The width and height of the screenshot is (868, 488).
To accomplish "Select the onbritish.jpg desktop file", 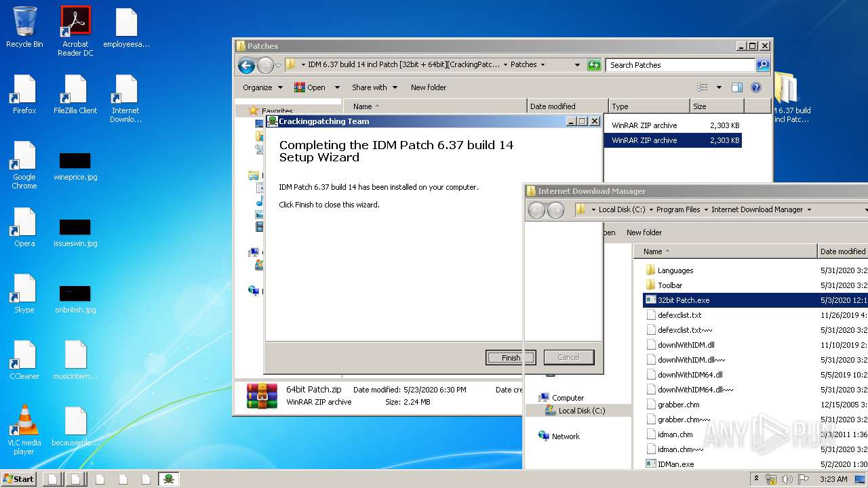I will tap(75, 299).
